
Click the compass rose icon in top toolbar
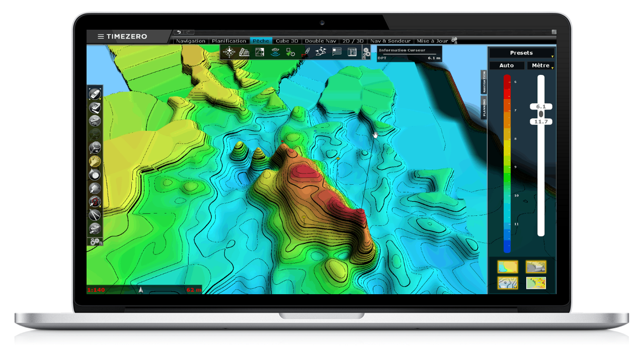point(229,52)
